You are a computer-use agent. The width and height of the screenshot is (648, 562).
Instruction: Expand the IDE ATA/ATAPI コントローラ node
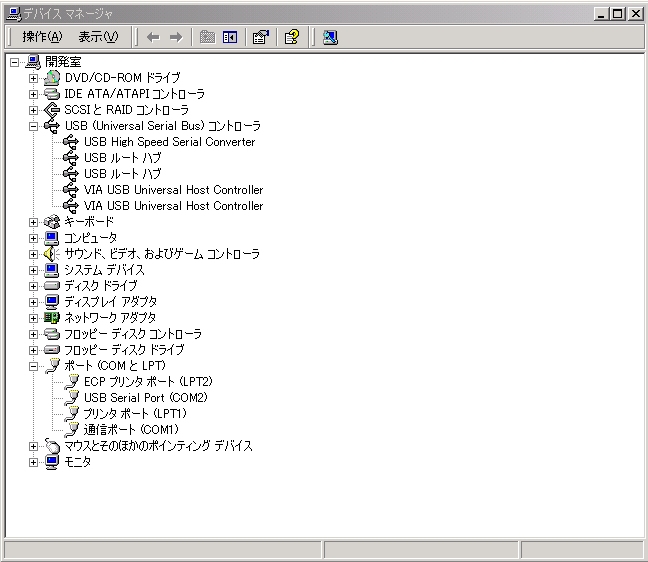(33, 94)
